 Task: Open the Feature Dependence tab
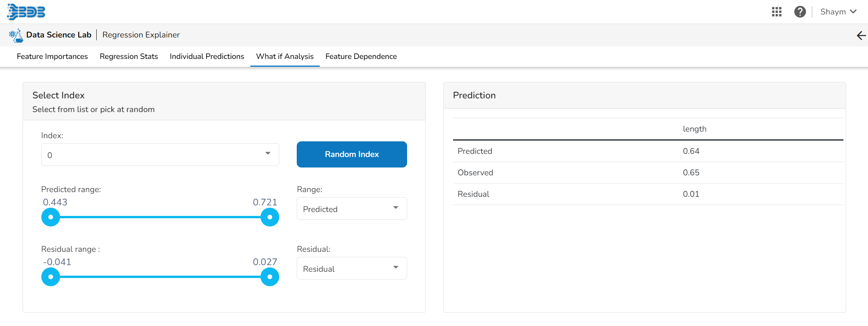click(x=361, y=57)
